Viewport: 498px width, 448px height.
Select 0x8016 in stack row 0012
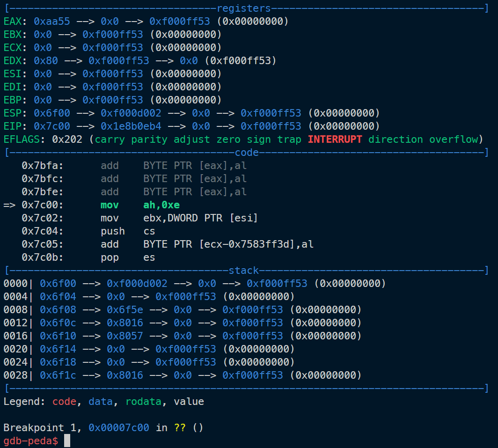pyautogui.click(x=125, y=323)
